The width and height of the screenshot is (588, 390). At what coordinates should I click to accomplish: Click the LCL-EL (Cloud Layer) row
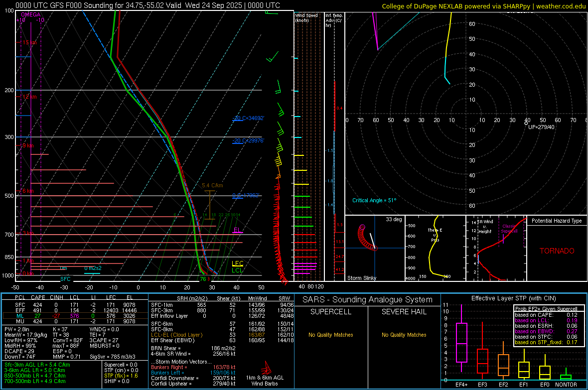click(x=222, y=335)
